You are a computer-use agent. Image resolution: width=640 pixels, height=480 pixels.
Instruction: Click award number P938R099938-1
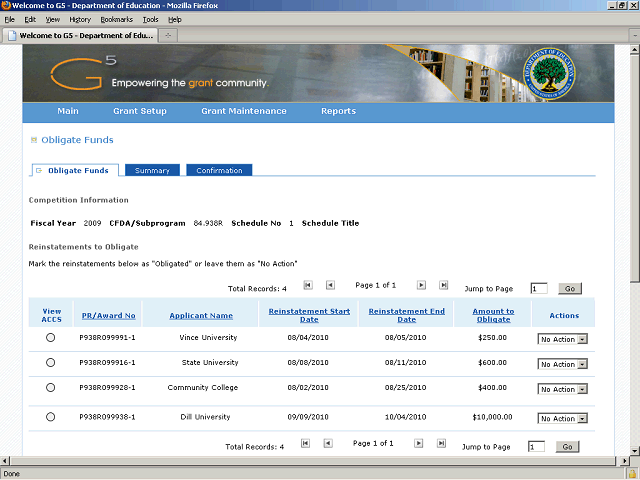coord(107,417)
